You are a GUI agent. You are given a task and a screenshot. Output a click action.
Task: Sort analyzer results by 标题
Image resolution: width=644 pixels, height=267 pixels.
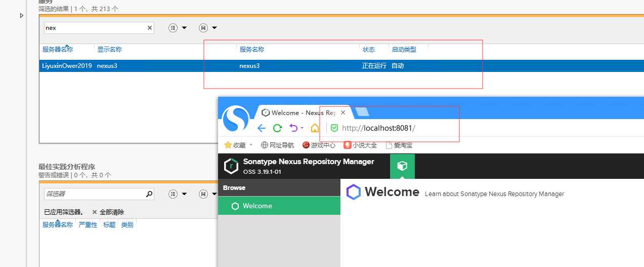[109, 224]
